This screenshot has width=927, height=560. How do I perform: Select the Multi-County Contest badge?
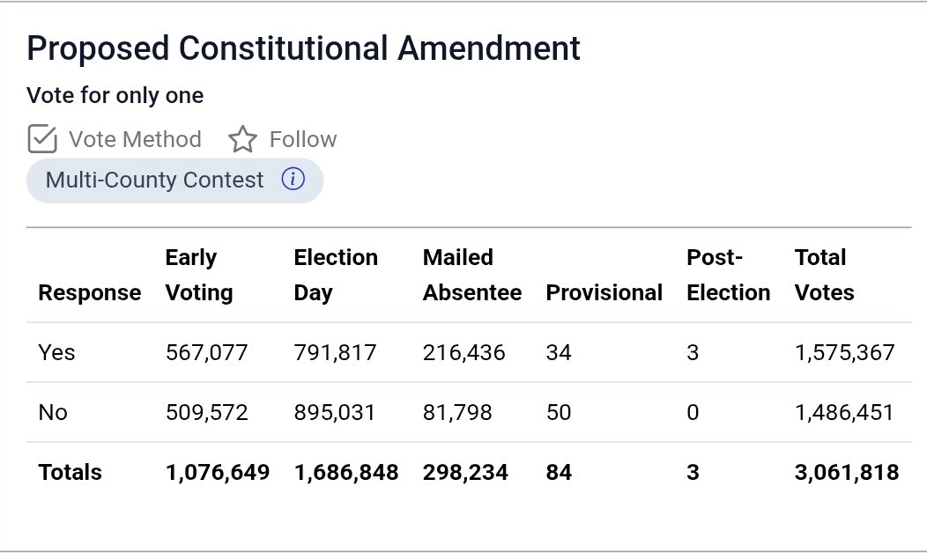pyautogui.click(x=175, y=181)
